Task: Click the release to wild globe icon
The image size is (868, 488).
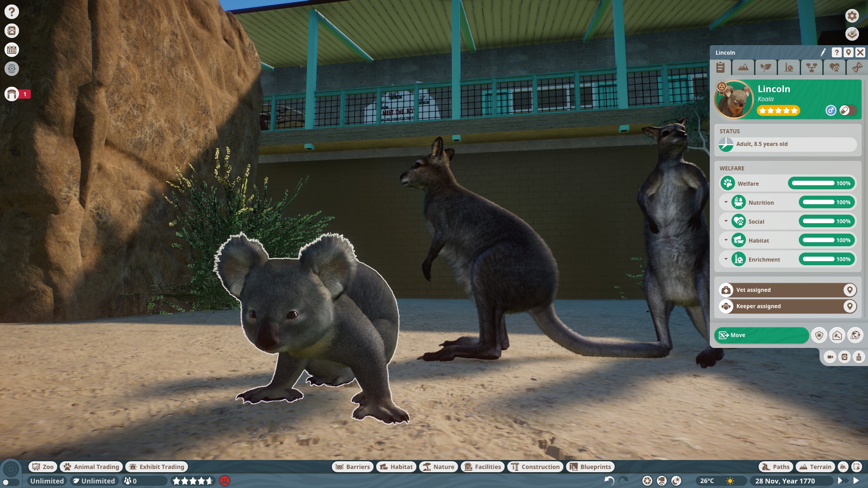Action: (855, 335)
